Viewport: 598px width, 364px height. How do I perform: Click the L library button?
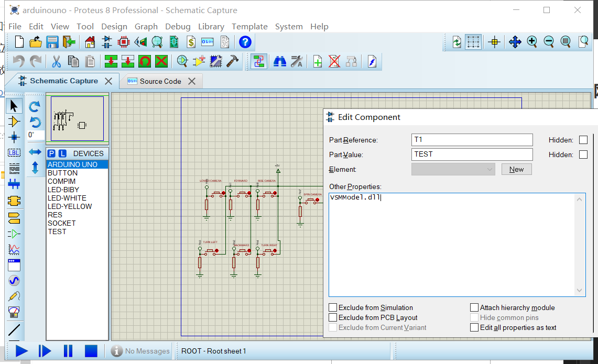(62, 153)
